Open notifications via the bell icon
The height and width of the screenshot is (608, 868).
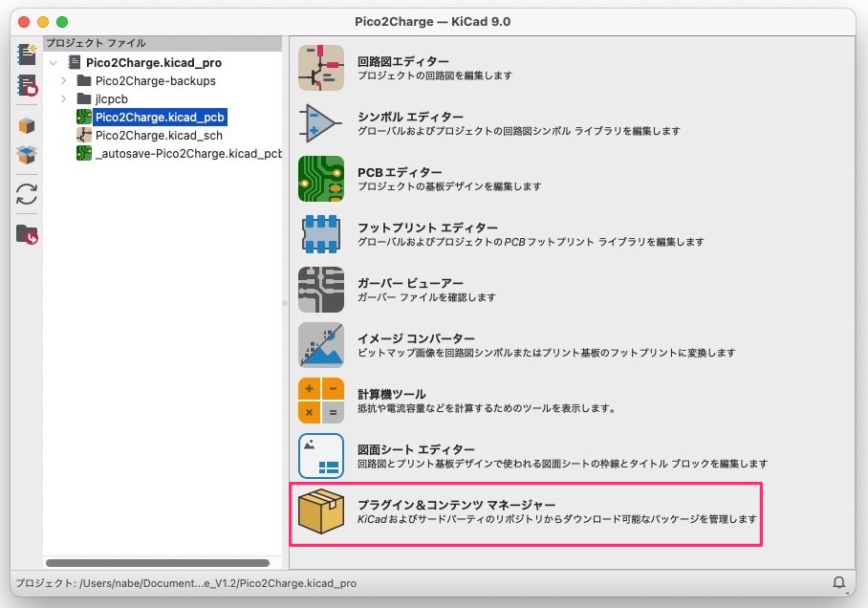coord(839,582)
